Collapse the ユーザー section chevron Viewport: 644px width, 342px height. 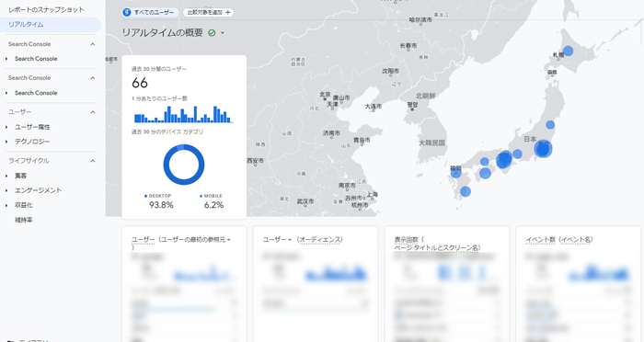coord(93,112)
